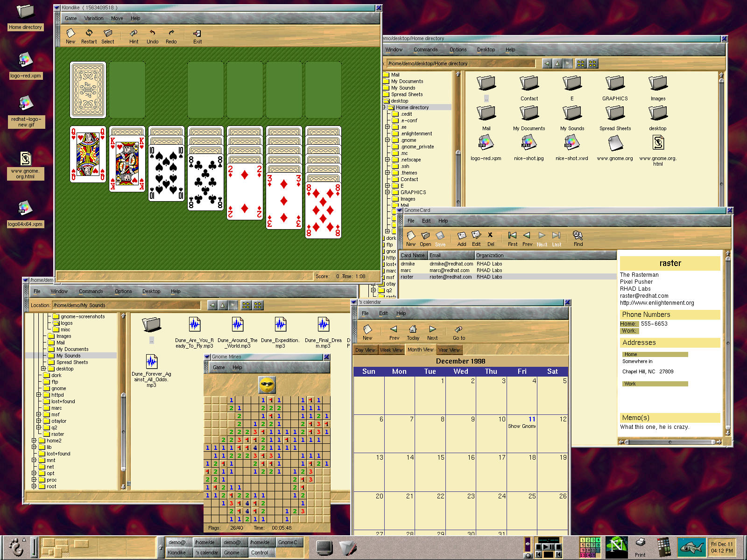
Task: Select the drmike card row
Action: pyautogui.click(x=508, y=264)
